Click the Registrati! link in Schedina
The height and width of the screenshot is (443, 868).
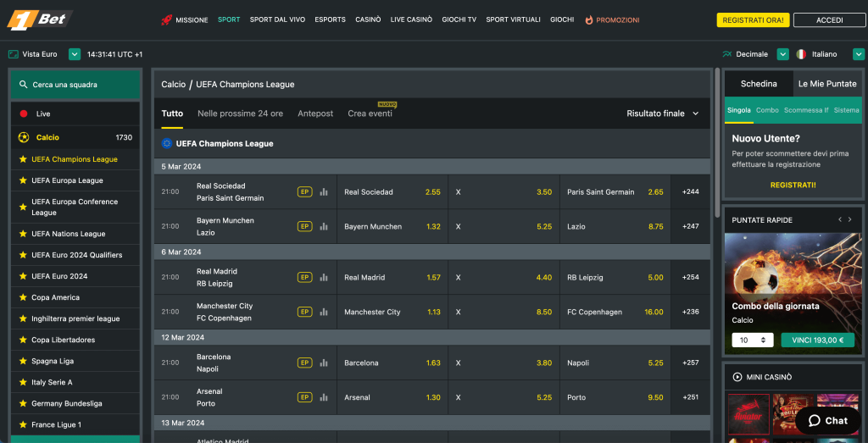click(x=793, y=185)
